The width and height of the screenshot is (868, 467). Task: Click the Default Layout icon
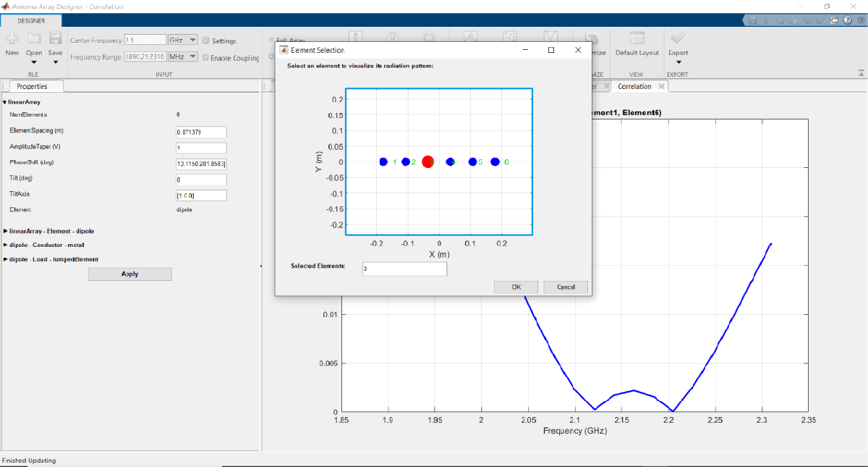pyautogui.click(x=637, y=38)
